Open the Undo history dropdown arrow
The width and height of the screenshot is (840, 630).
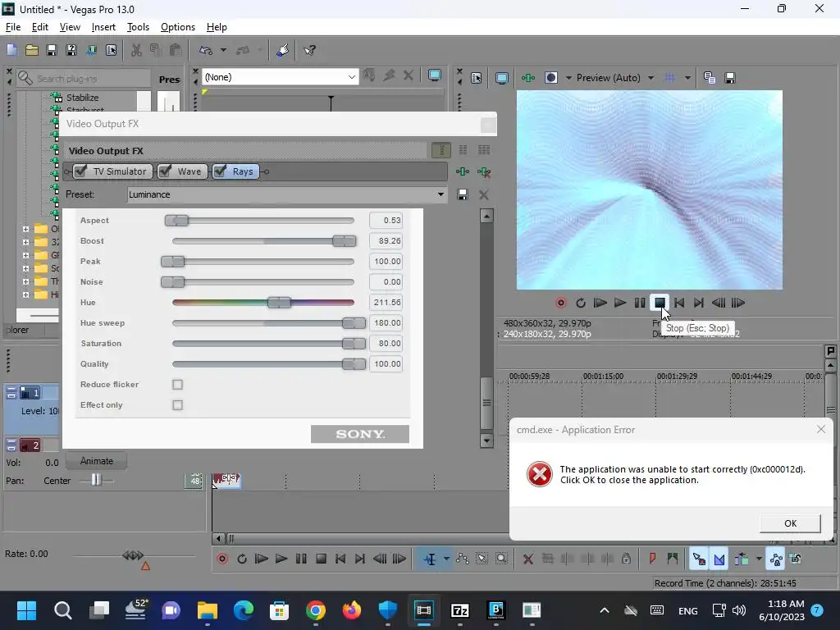coord(223,50)
